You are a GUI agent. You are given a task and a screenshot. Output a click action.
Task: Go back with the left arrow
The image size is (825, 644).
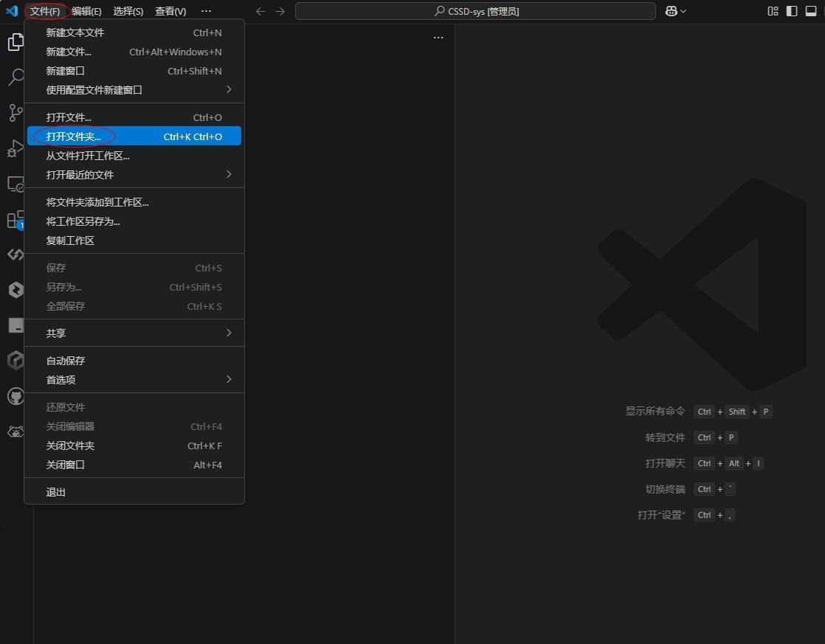(260, 11)
